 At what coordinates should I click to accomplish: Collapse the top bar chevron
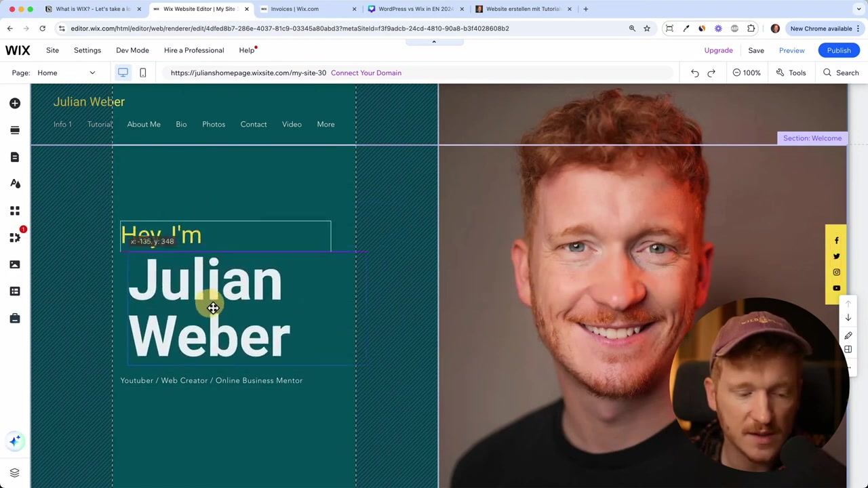(x=434, y=41)
